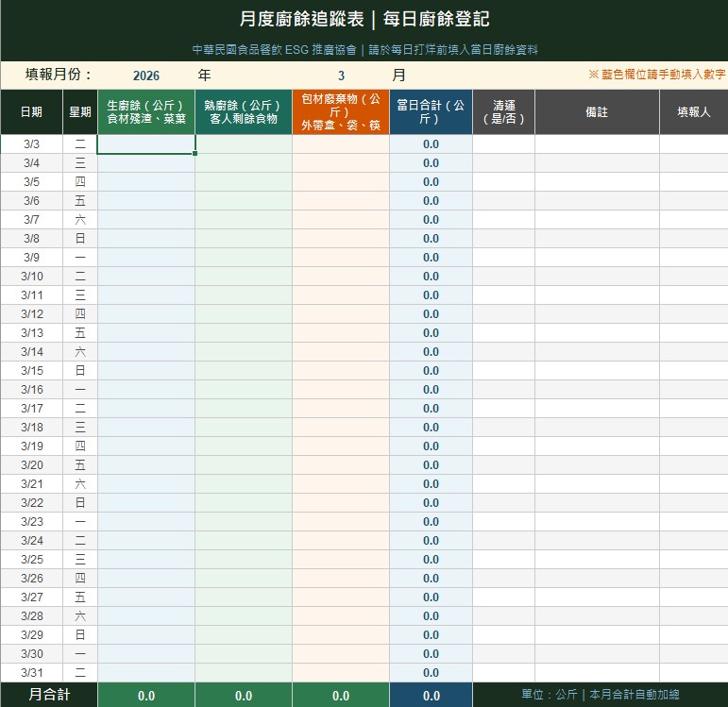Select the monthly total under 當日合計
The image size is (728, 707).
[431, 696]
